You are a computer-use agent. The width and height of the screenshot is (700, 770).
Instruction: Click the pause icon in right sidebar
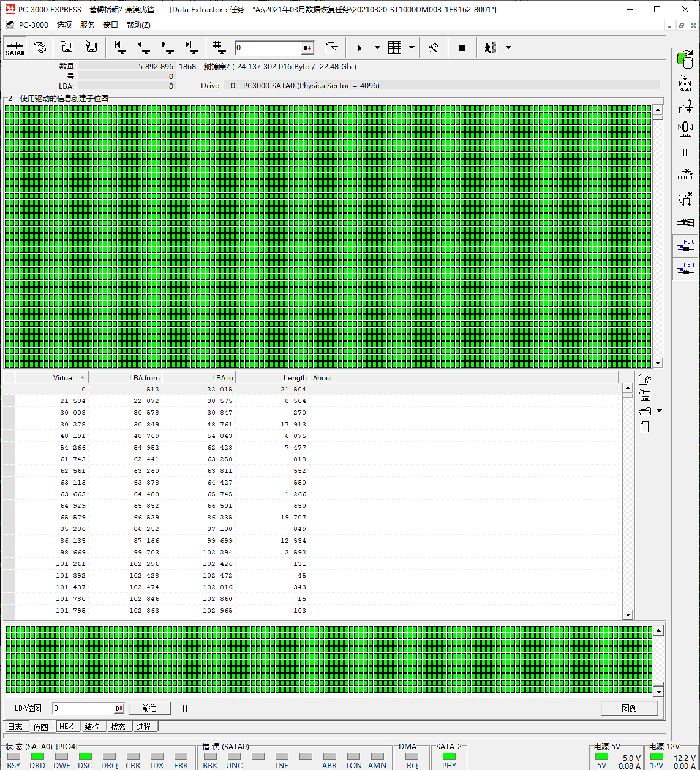[x=685, y=153]
